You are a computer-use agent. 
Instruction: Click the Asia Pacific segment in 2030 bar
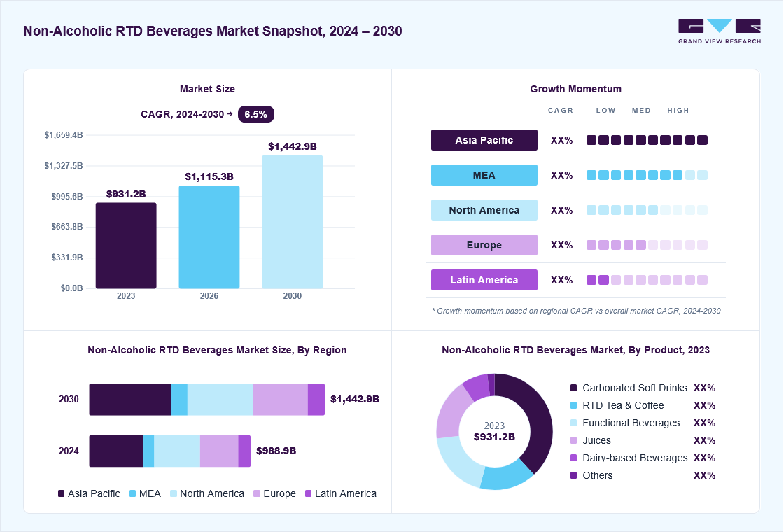point(130,400)
